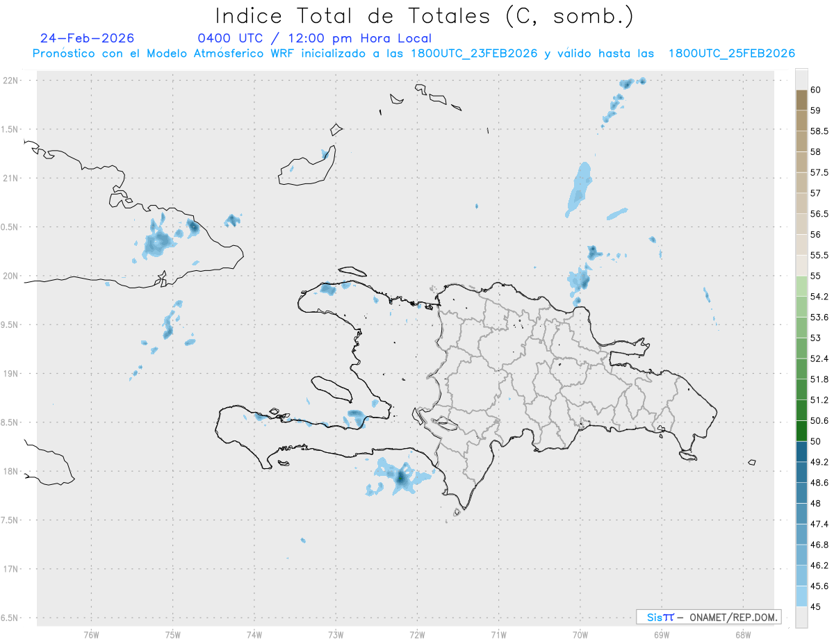Screen dimensions: 834x644
Task: Click the '73W' longitude label
Action: coord(336,634)
